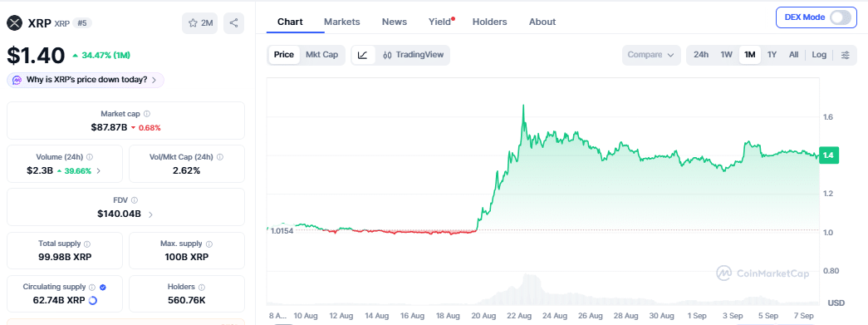The height and width of the screenshot is (325, 868).
Task: Click the 99.98B XRP total supply value
Action: click(x=65, y=257)
